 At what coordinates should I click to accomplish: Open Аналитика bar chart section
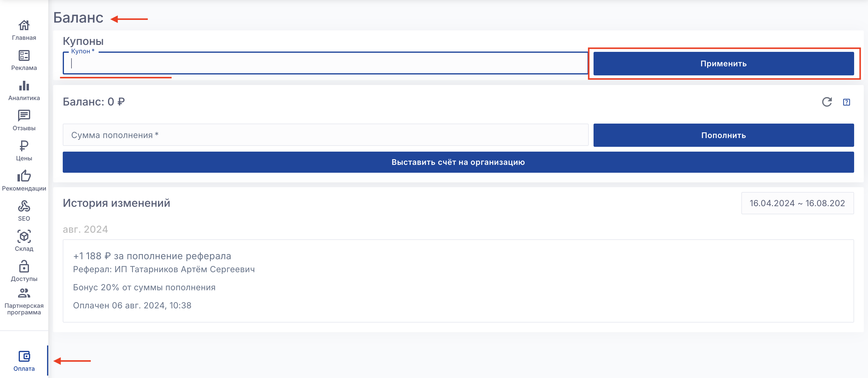tap(24, 90)
